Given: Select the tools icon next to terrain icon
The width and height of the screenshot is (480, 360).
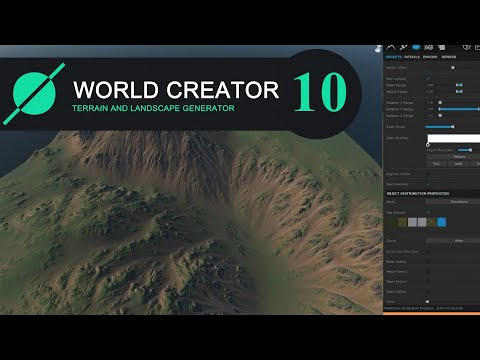Looking at the screenshot, I should (x=403, y=48).
